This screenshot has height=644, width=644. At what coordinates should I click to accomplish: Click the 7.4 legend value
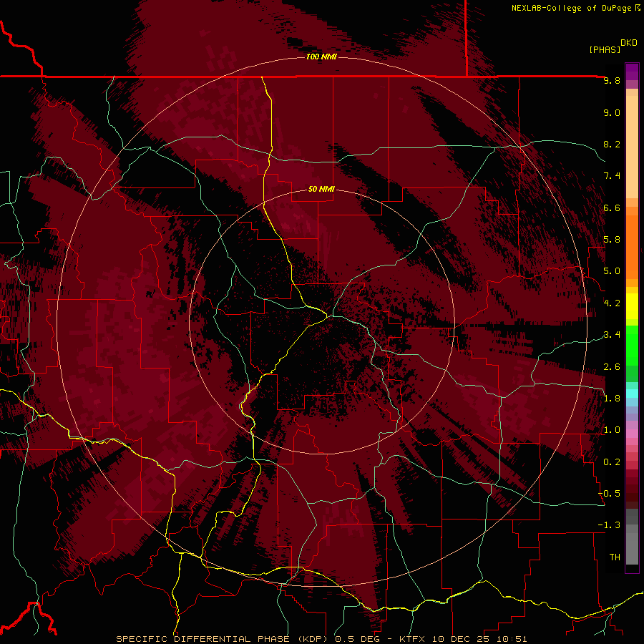(x=612, y=176)
